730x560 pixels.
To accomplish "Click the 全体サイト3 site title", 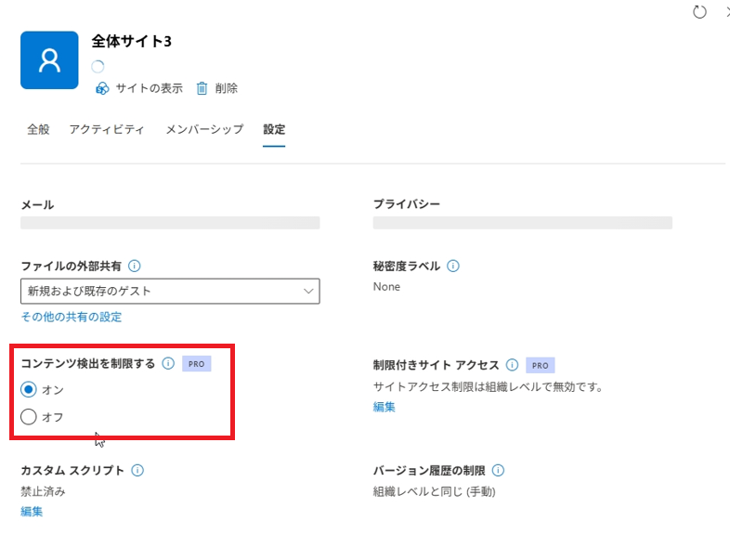I will [x=131, y=41].
